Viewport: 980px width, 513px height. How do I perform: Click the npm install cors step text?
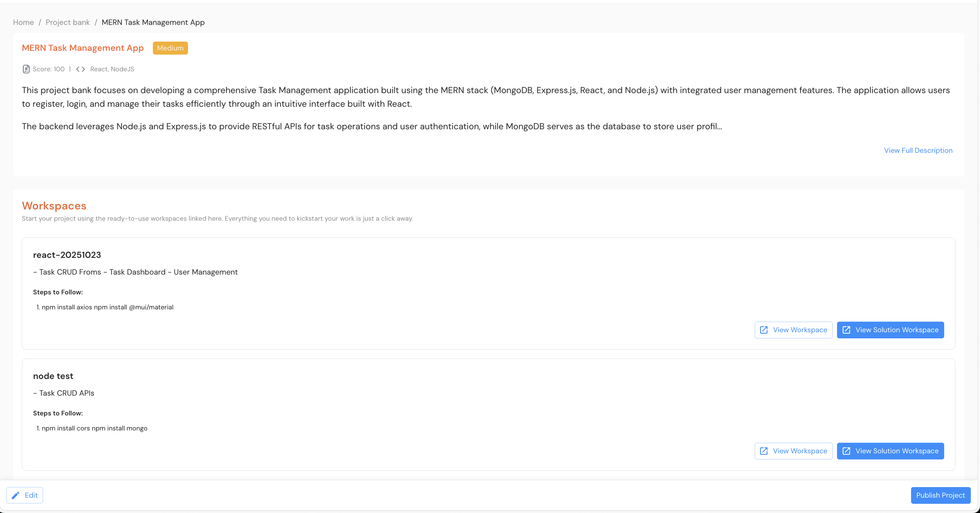[94, 428]
